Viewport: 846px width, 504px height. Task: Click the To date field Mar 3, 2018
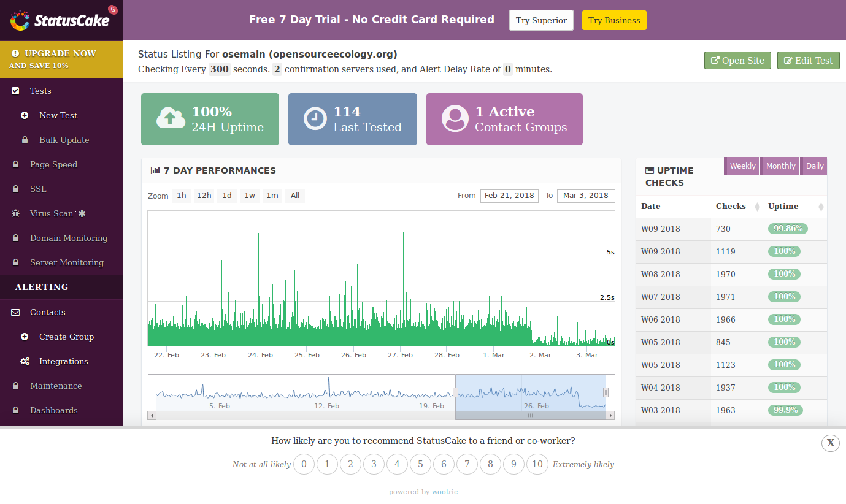click(586, 196)
